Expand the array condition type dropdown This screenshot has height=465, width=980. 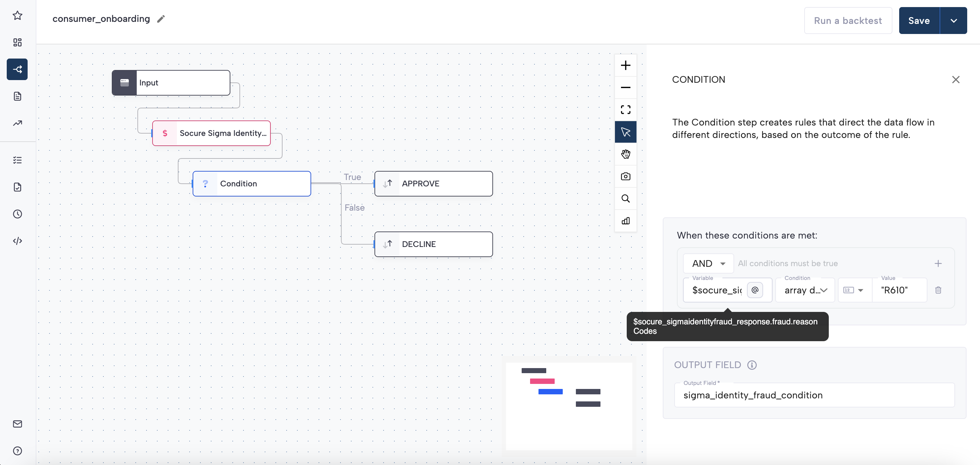point(805,290)
